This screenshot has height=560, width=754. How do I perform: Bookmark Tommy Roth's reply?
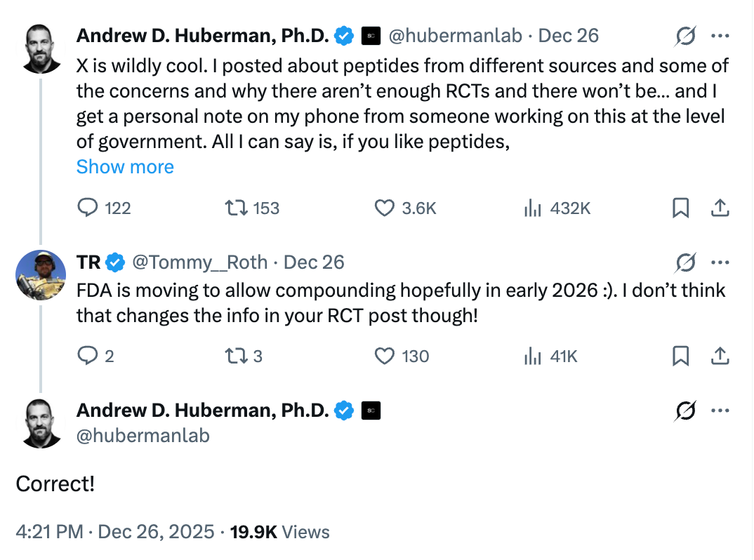(x=680, y=356)
